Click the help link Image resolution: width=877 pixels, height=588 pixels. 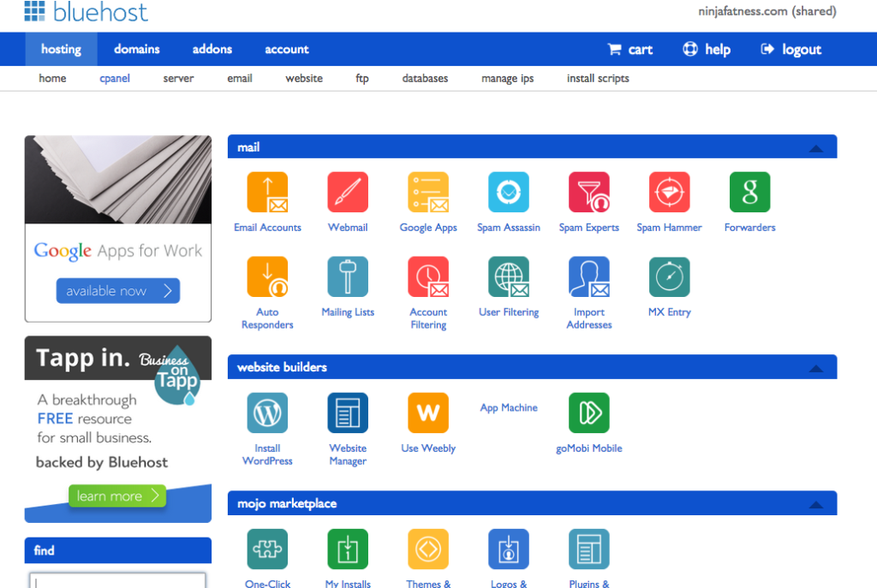point(707,49)
